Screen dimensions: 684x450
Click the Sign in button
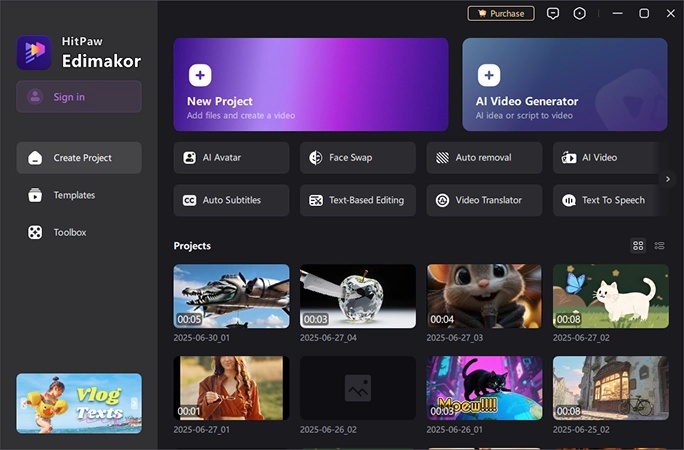coord(79,96)
